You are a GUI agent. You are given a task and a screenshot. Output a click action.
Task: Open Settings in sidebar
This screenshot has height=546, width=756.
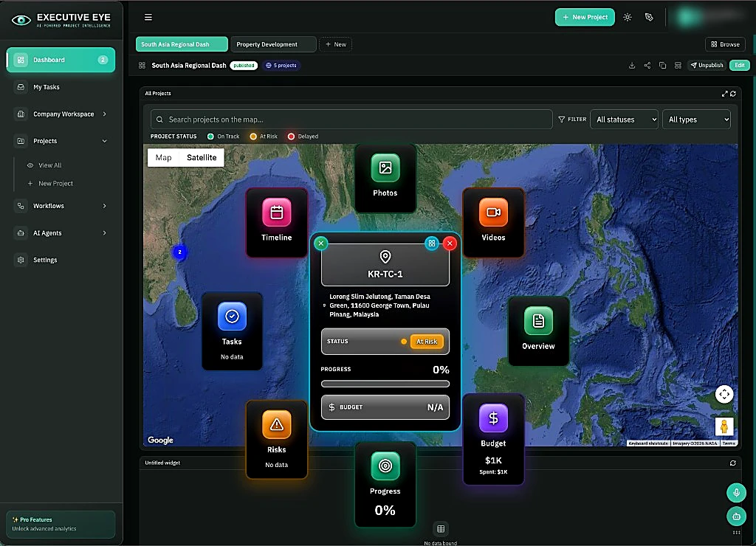61,260
